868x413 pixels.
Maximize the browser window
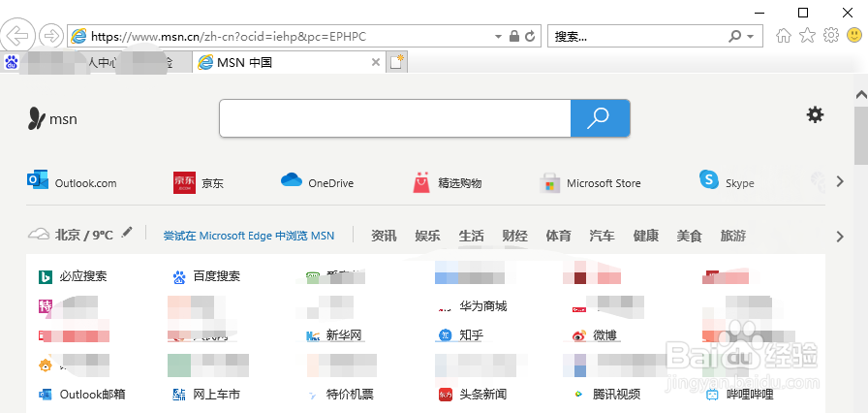[x=803, y=13]
